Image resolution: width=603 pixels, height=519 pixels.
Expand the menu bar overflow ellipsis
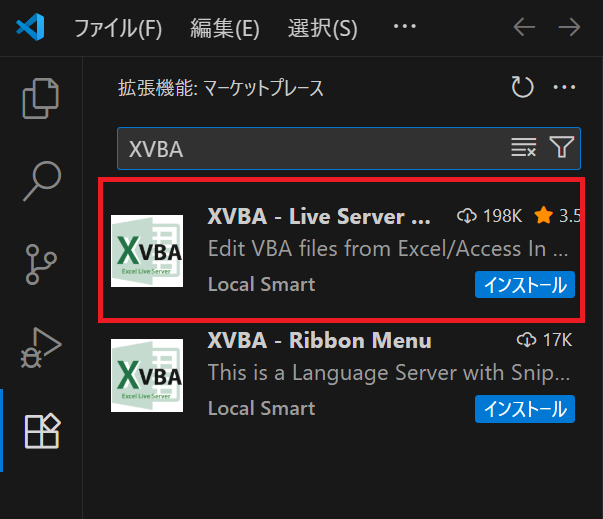click(x=404, y=27)
